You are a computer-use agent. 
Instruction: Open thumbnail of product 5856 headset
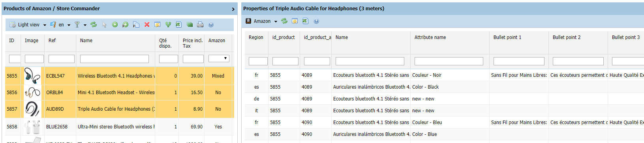(x=32, y=92)
